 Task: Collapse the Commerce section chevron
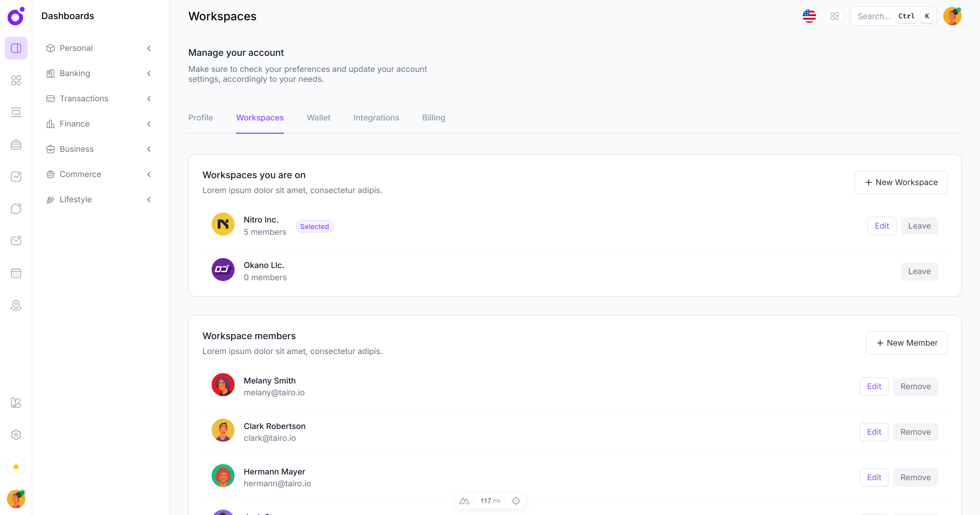click(x=149, y=174)
